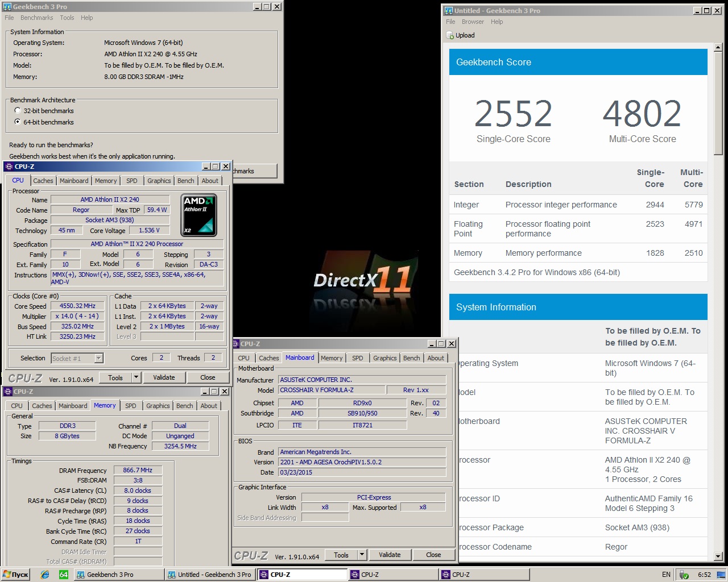
Task: Open Help menu in results window
Action: [497, 22]
